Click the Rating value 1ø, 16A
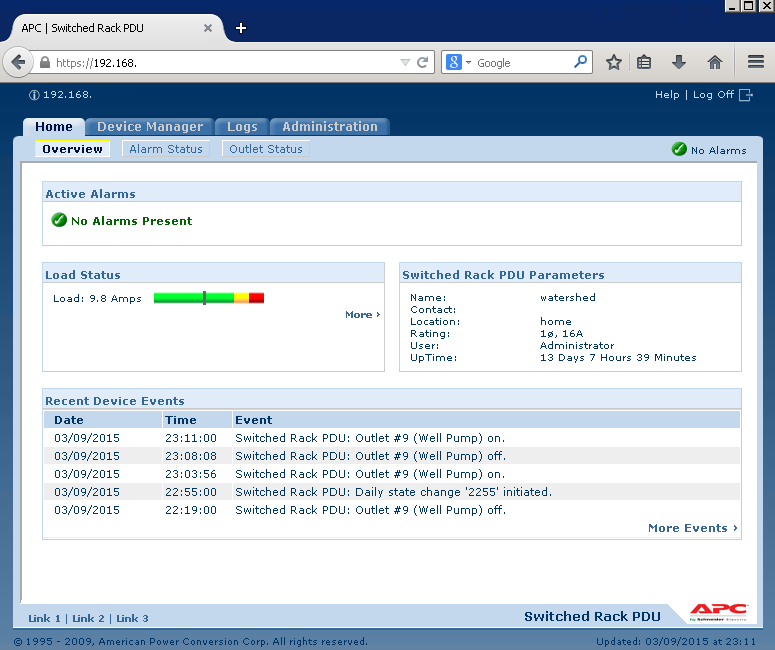775x650 pixels. 561,334
